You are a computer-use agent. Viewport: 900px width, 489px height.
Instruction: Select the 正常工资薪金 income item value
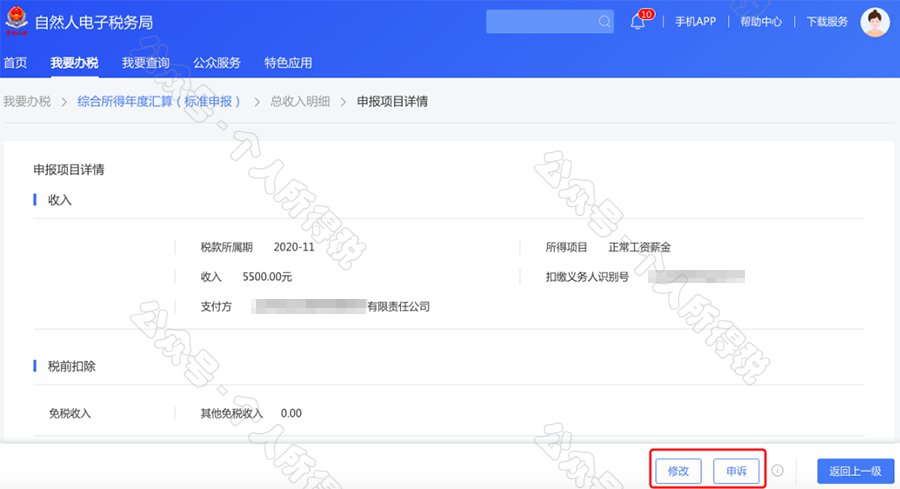tap(639, 247)
